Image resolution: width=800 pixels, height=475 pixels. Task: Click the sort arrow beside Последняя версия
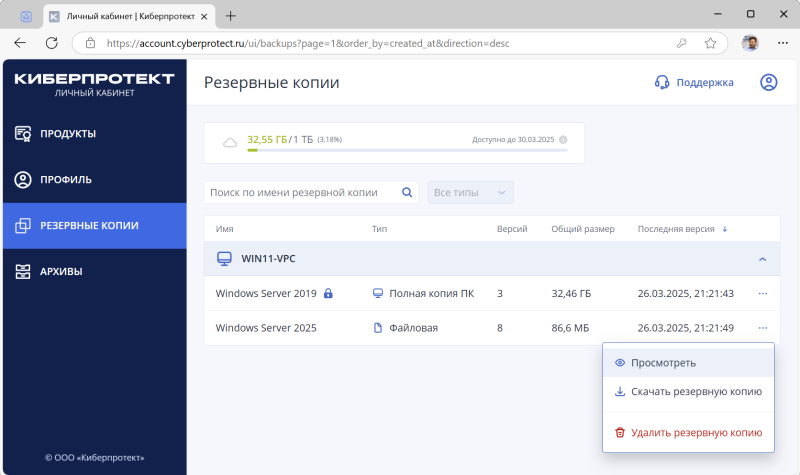pyautogui.click(x=724, y=229)
